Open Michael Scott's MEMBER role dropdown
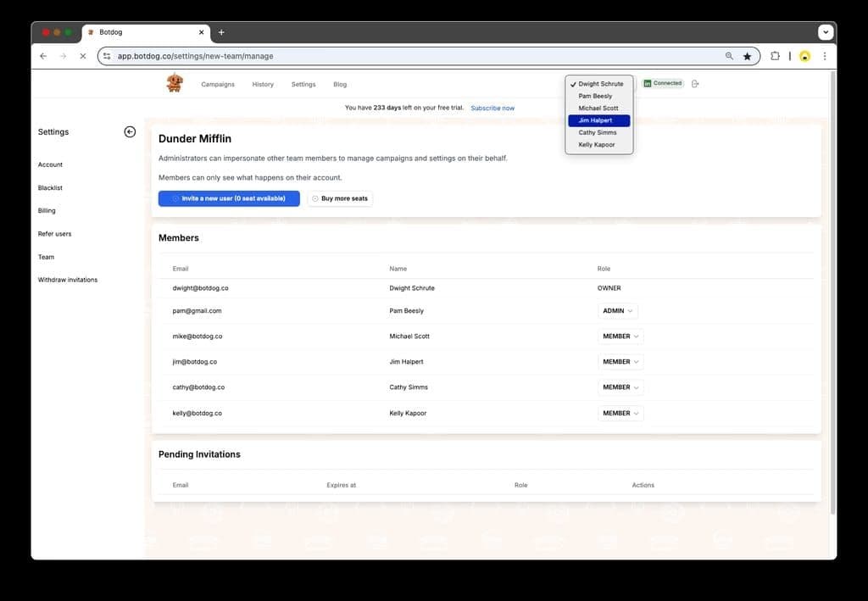This screenshot has height=601, width=868. (x=620, y=336)
